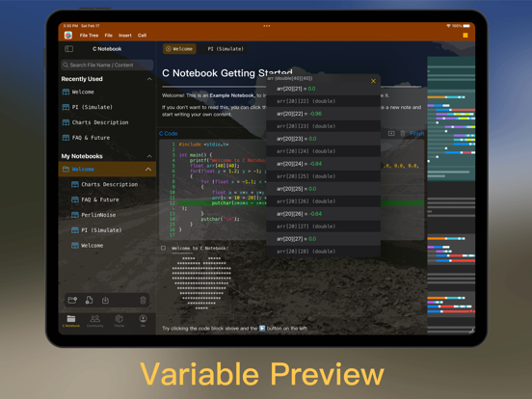Switch to the PI (Simulate) tab
532x399 pixels.
pyautogui.click(x=226, y=49)
